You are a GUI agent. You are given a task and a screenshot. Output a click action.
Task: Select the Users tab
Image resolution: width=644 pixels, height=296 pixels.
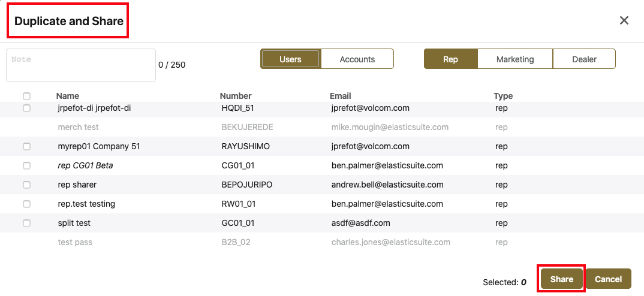(291, 59)
